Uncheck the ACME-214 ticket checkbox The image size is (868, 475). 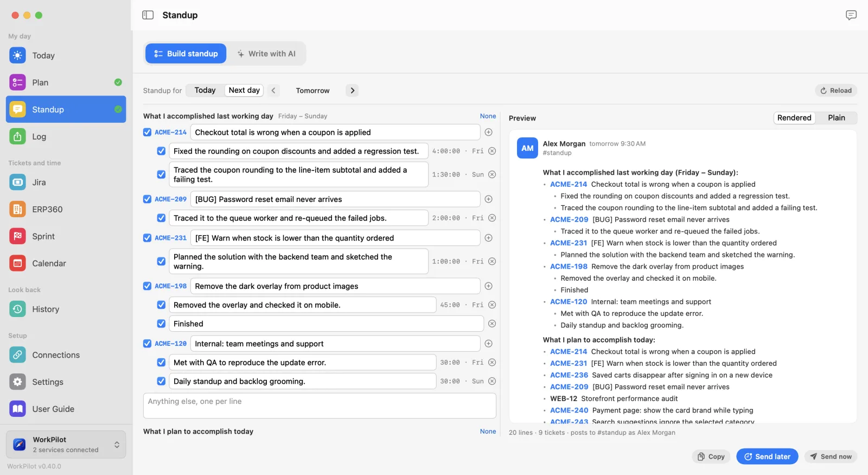tap(147, 132)
